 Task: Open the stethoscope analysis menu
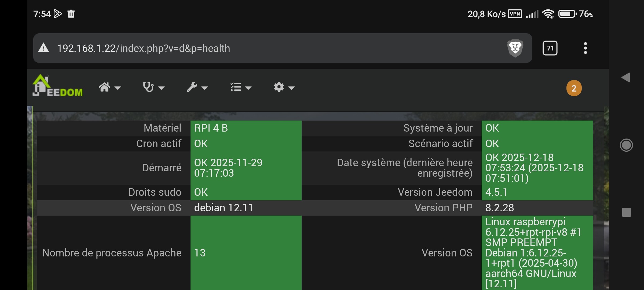(x=148, y=87)
